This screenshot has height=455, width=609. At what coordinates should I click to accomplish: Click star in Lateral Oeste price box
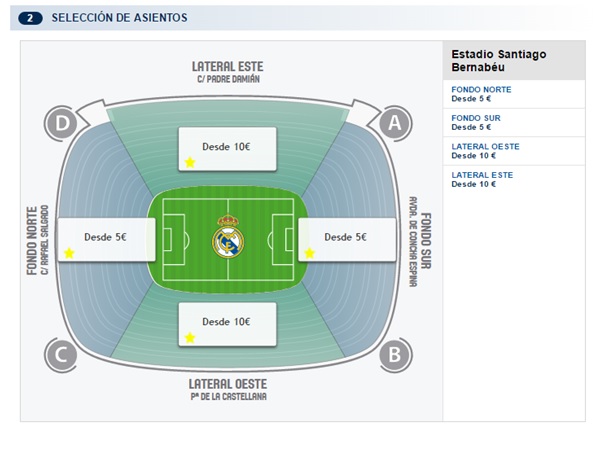190,339
